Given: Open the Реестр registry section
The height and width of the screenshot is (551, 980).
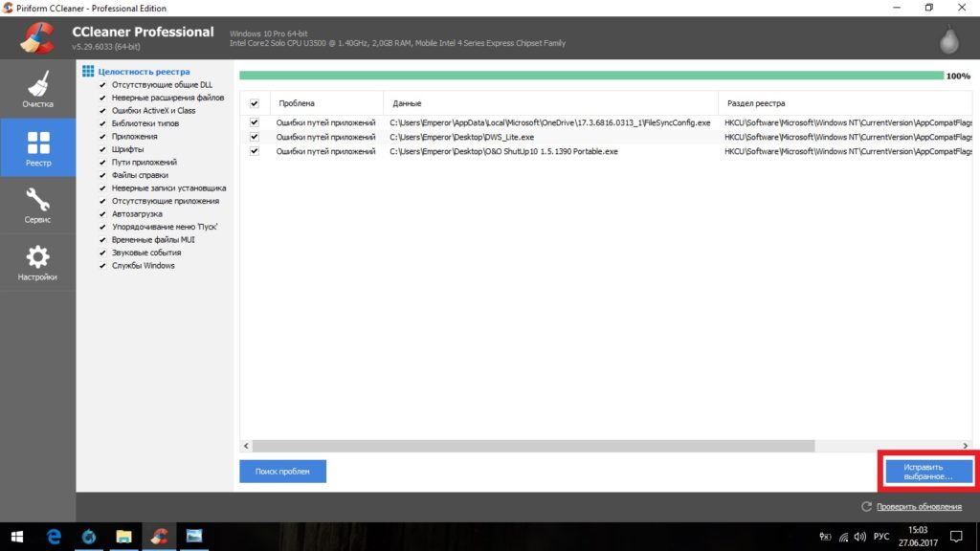Looking at the screenshot, I should (38, 147).
